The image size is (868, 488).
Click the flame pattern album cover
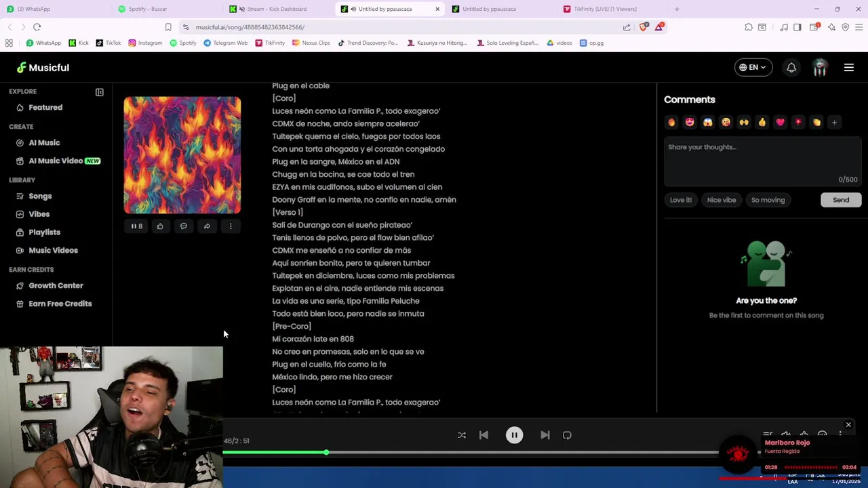pyautogui.click(x=182, y=155)
